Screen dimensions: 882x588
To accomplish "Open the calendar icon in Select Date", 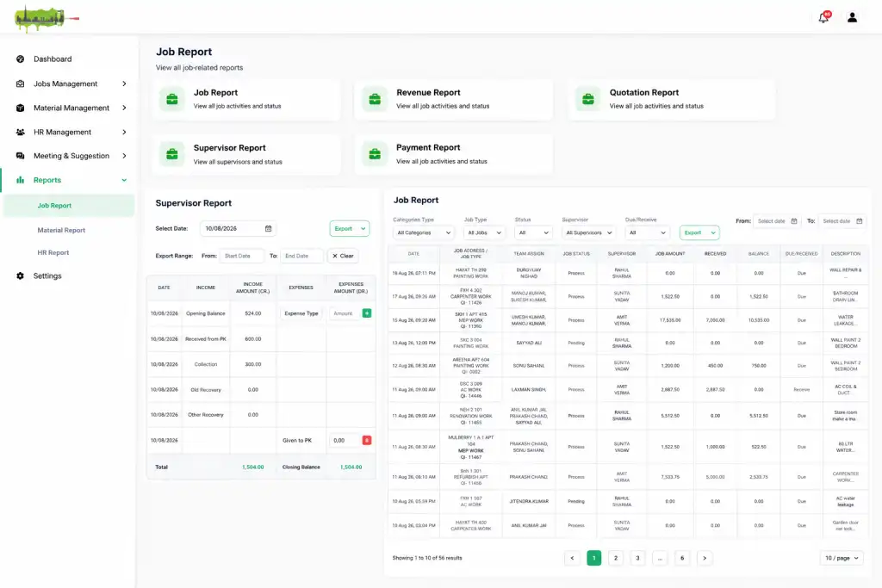I will click(x=269, y=228).
